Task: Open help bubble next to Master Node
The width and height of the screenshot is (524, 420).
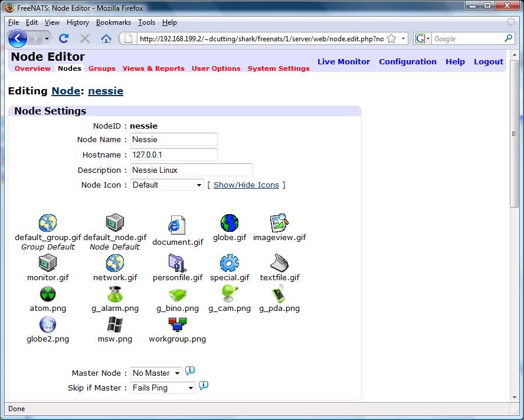Action: tap(190, 370)
